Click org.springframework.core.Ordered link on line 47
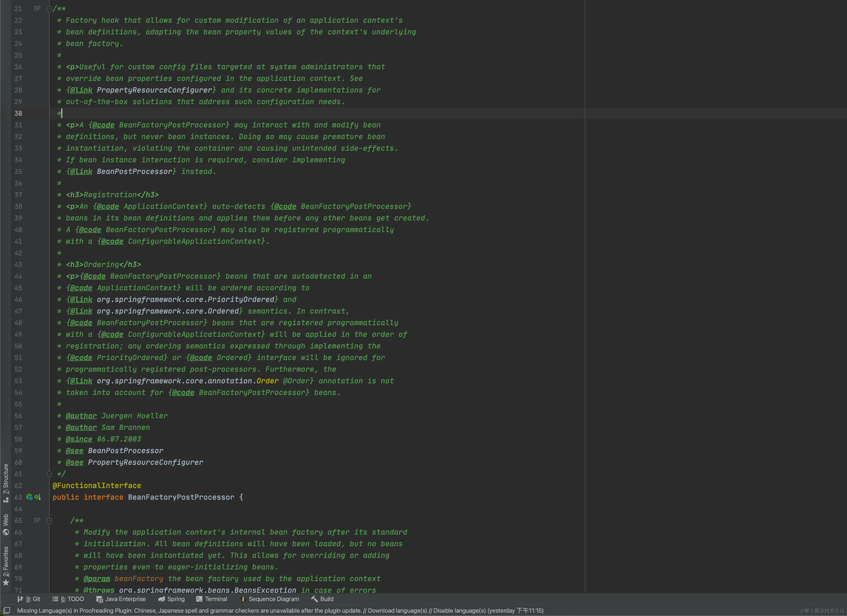Image resolution: width=847 pixels, height=616 pixels. tap(168, 311)
